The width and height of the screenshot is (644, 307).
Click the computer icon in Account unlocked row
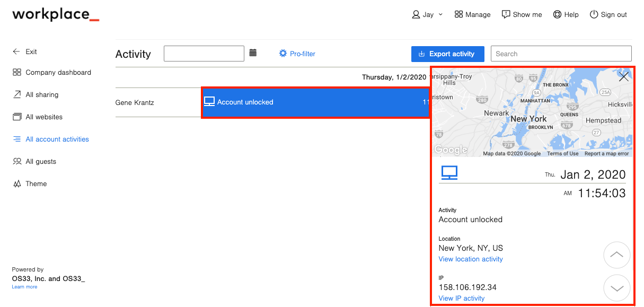pyautogui.click(x=209, y=102)
